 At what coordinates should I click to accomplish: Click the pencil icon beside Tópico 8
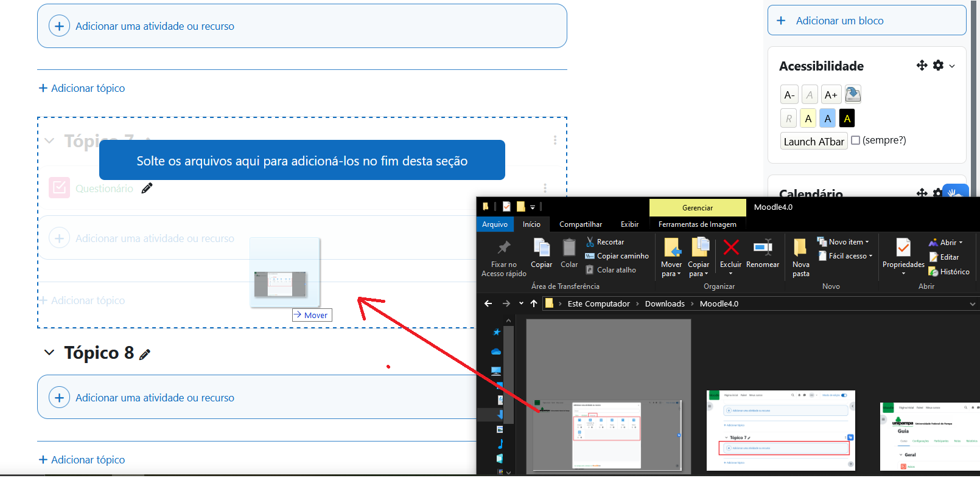[x=145, y=355]
